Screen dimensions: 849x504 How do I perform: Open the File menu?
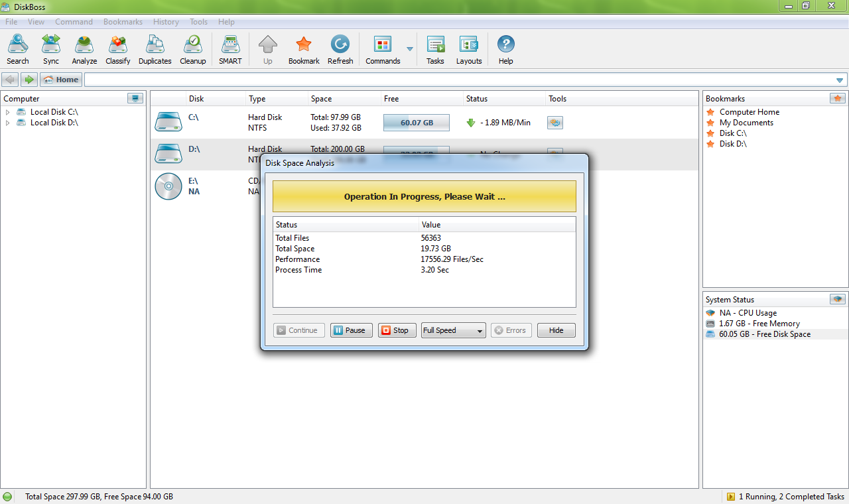coord(11,22)
